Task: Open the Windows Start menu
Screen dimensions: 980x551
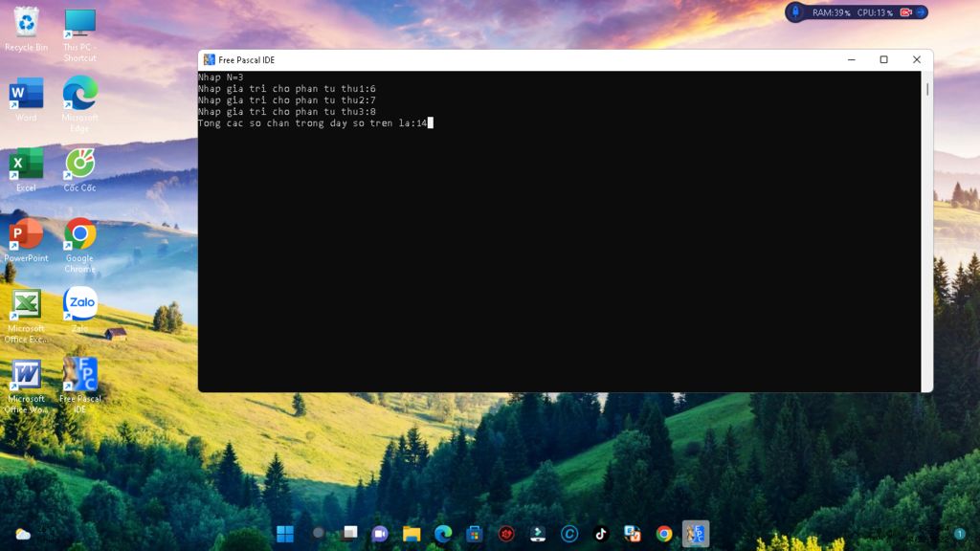Action: click(x=285, y=534)
